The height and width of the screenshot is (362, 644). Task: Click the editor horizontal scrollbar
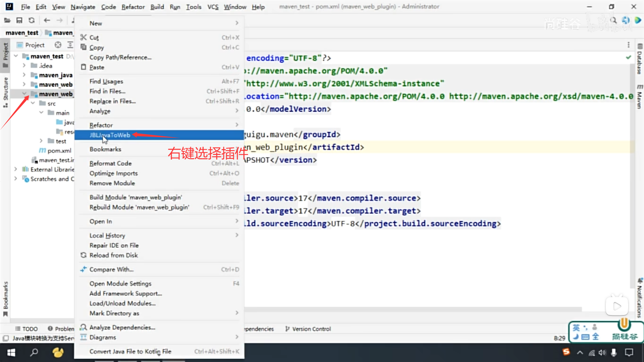pos(413,309)
